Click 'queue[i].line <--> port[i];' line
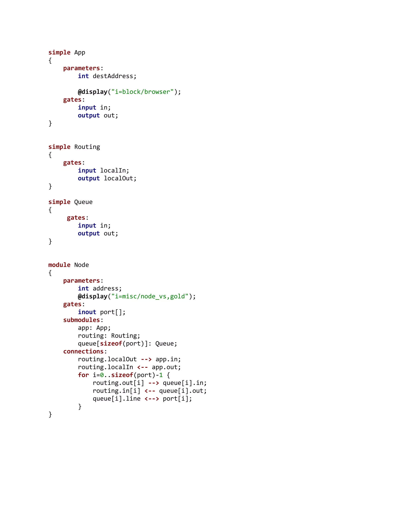 coord(142,399)
